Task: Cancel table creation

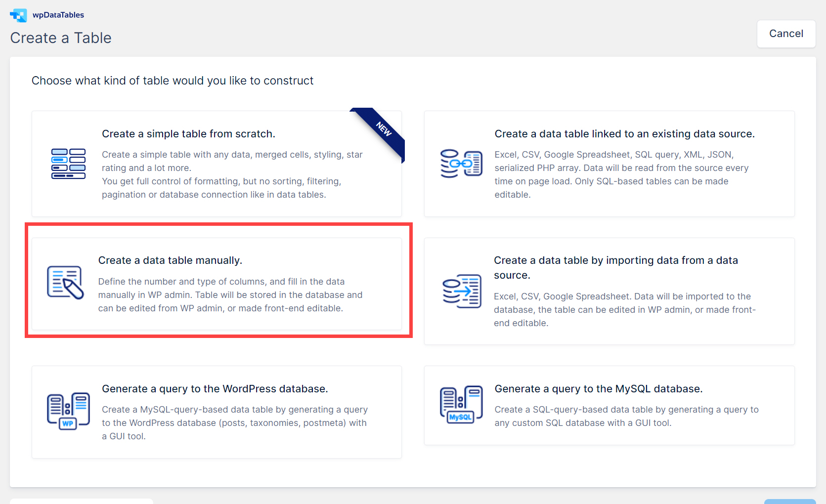Action: [x=786, y=34]
